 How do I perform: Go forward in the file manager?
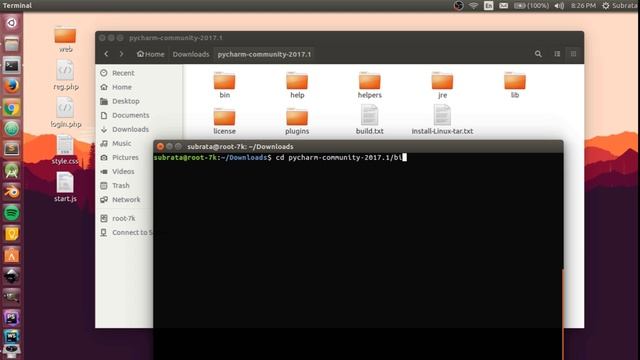[121, 54]
